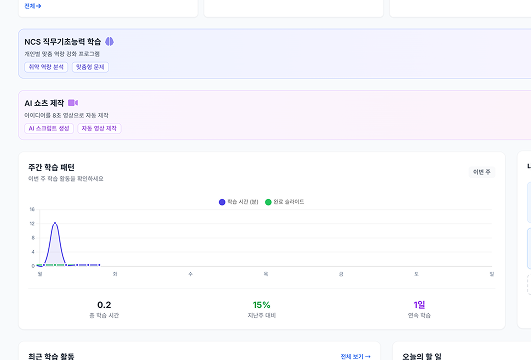Click the 최근 학습 활동 heading
This screenshot has height=360, width=531.
click(51, 356)
